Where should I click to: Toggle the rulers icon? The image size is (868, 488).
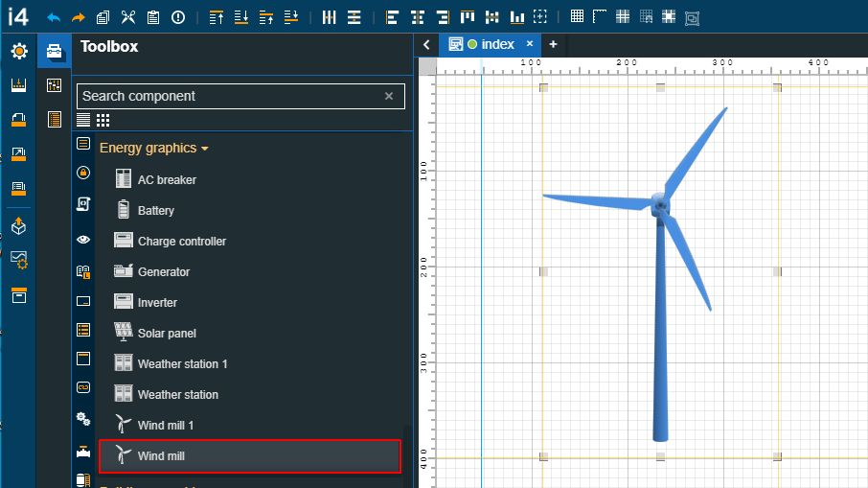click(x=600, y=16)
